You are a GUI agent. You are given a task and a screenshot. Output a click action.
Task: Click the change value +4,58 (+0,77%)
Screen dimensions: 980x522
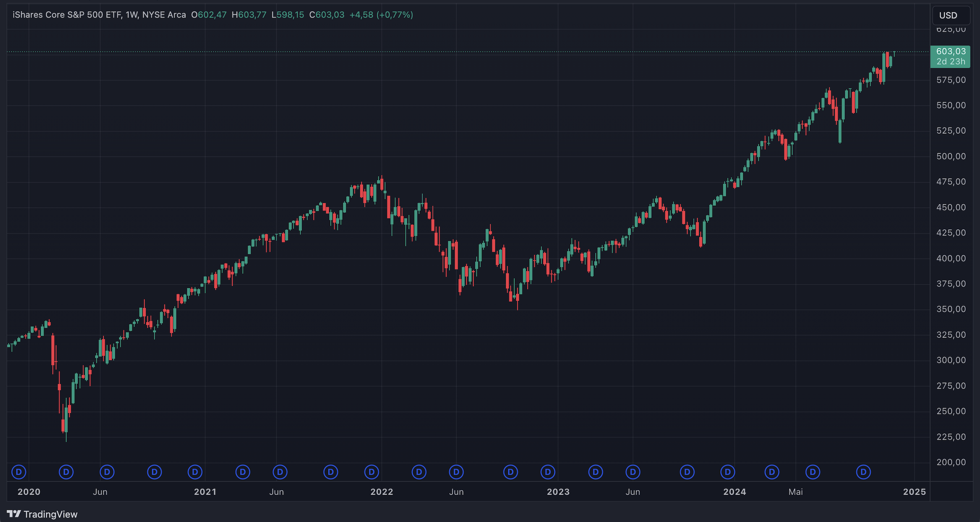[381, 15]
